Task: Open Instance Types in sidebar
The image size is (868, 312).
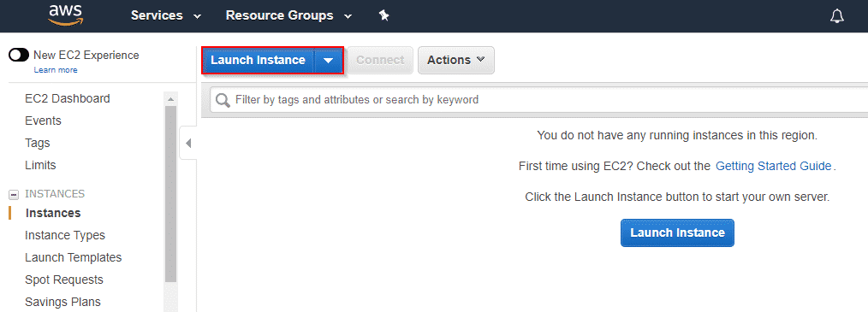Action: (65, 235)
